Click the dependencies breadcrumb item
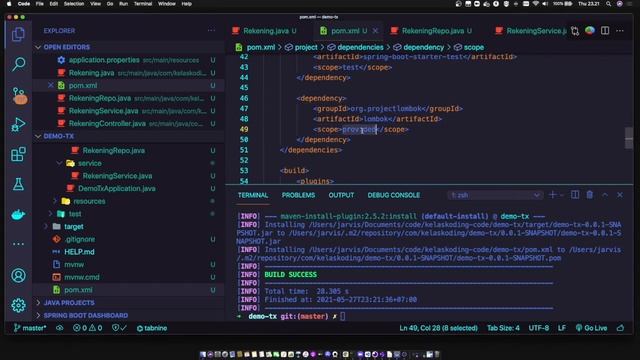The height and width of the screenshot is (360, 640). (355, 47)
